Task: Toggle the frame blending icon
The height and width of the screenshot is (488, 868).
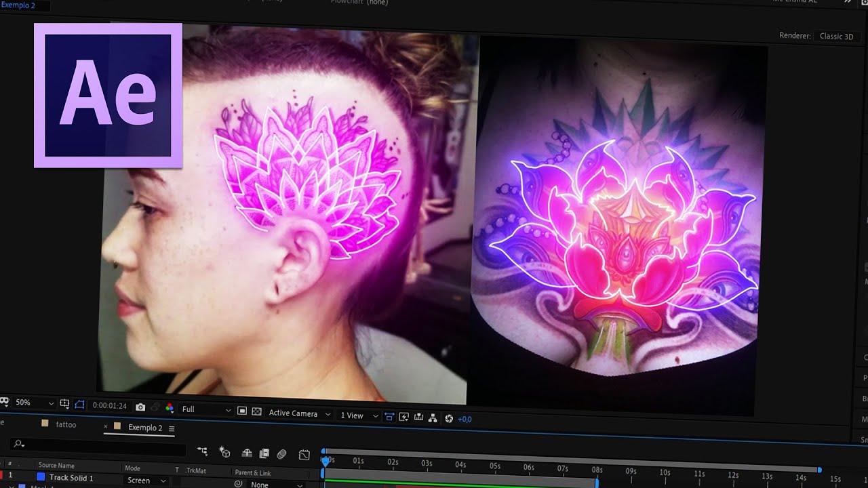Action: click(x=264, y=453)
